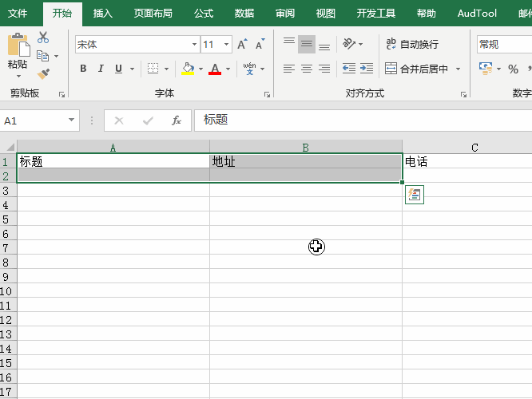Open Insert Function fx dialog
Image resolution: width=532 pixels, height=399 pixels.
pyautogui.click(x=177, y=120)
